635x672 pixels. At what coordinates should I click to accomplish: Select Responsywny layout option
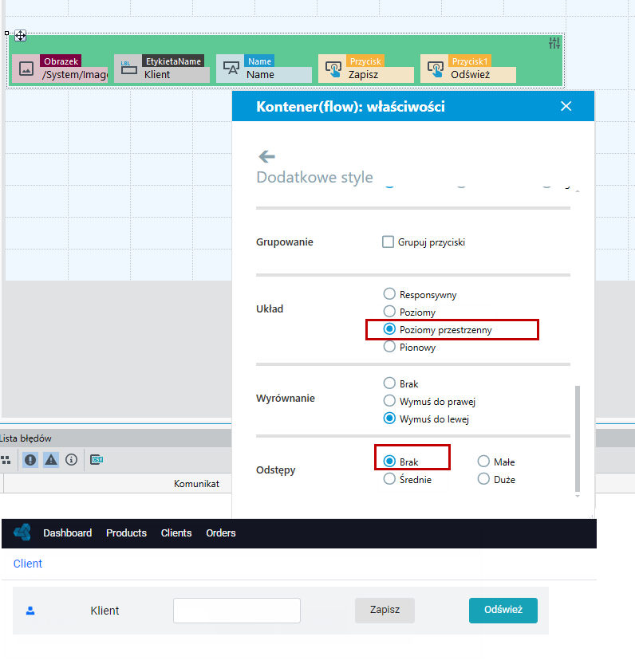click(389, 294)
